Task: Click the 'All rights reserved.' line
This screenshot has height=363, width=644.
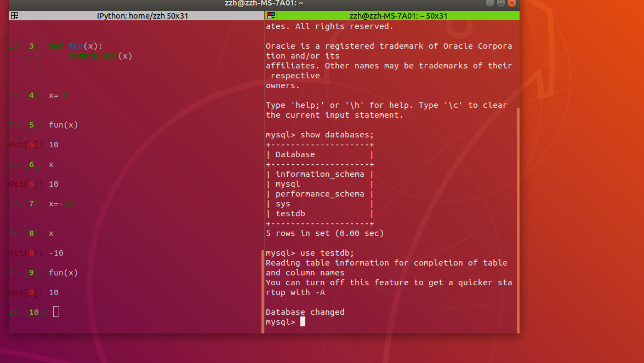Action: pos(329,26)
